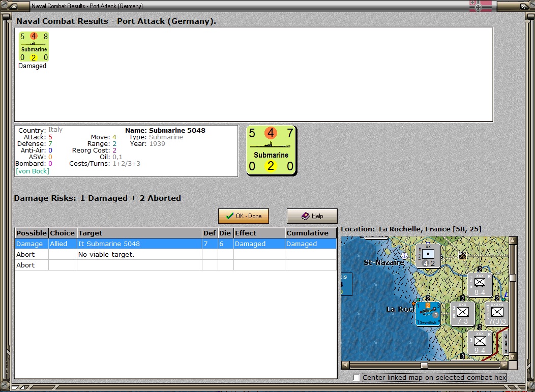Image resolution: width=535 pixels, height=392 pixels.
Task: Click the Cumulative column header
Action: point(311,233)
